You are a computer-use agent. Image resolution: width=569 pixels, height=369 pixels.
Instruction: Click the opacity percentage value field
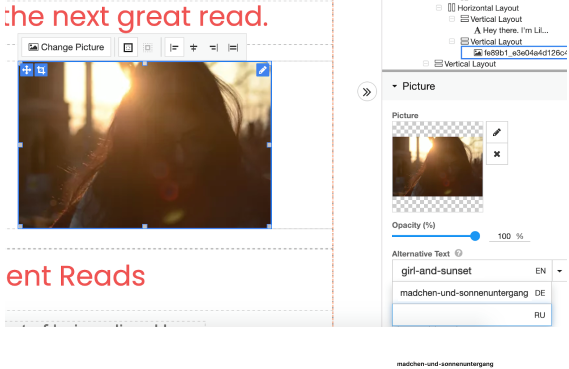pos(509,236)
